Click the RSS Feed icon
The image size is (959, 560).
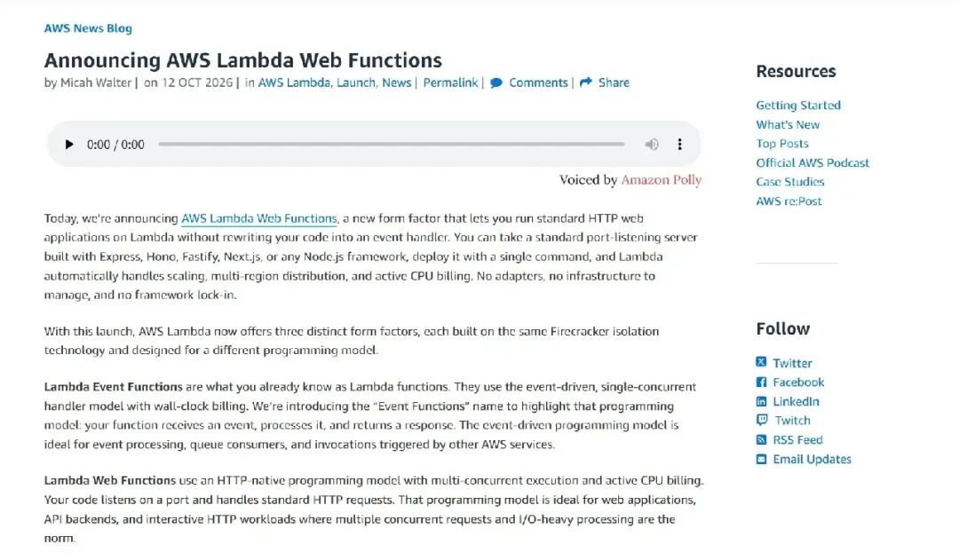(761, 439)
